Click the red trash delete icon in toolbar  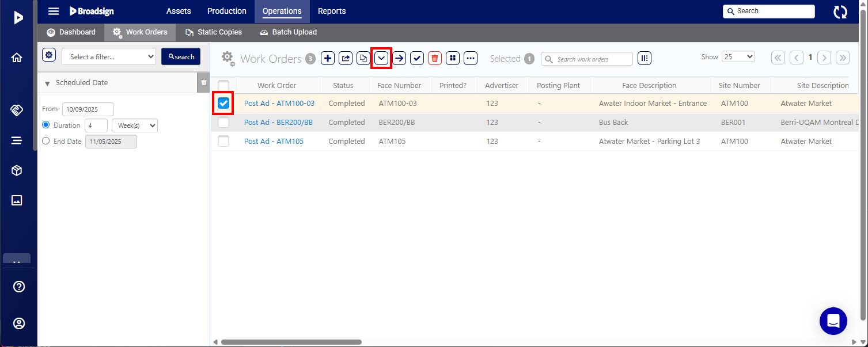point(435,58)
